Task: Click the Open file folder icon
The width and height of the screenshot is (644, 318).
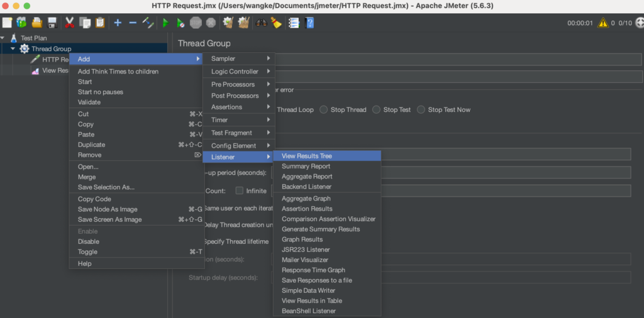Action: click(37, 23)
